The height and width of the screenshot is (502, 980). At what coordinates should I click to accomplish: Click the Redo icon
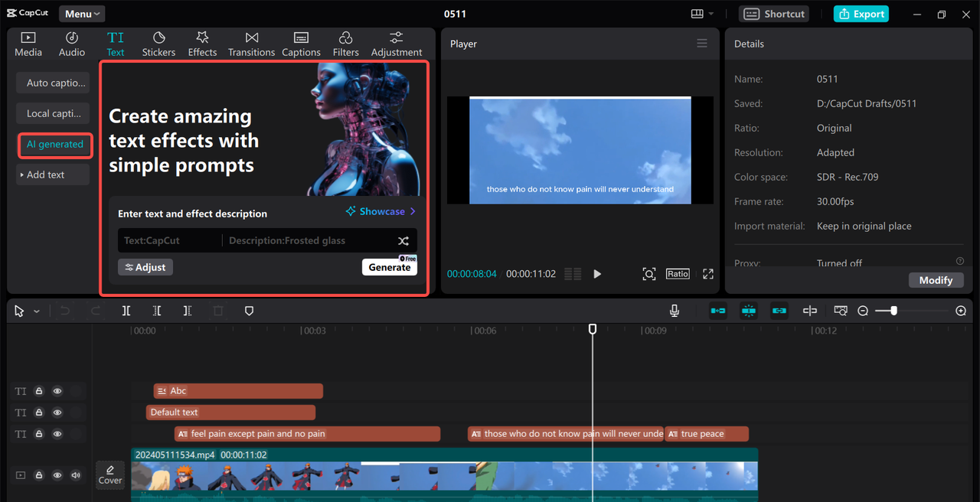(96, 311)
